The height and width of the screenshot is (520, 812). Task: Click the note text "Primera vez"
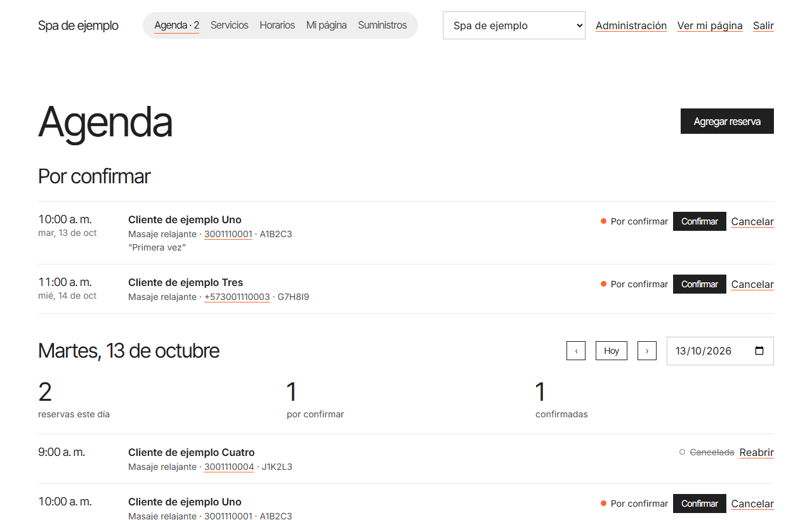157,247
